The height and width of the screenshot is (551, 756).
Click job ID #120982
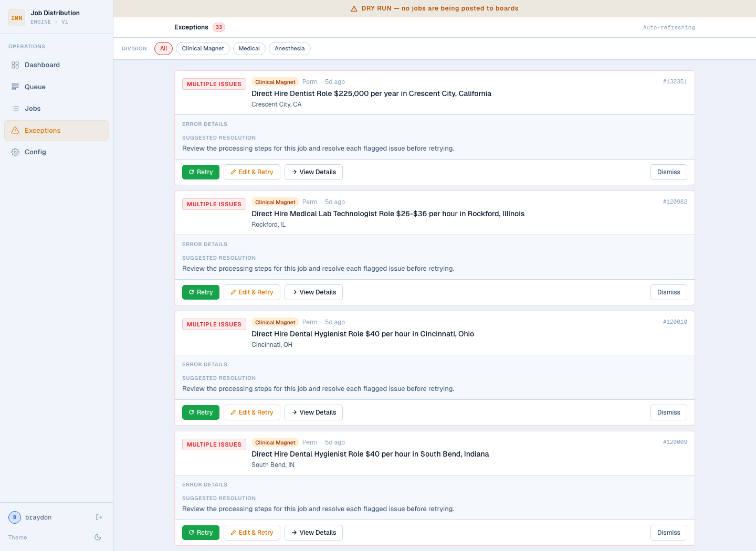click(x=675, y=202)
